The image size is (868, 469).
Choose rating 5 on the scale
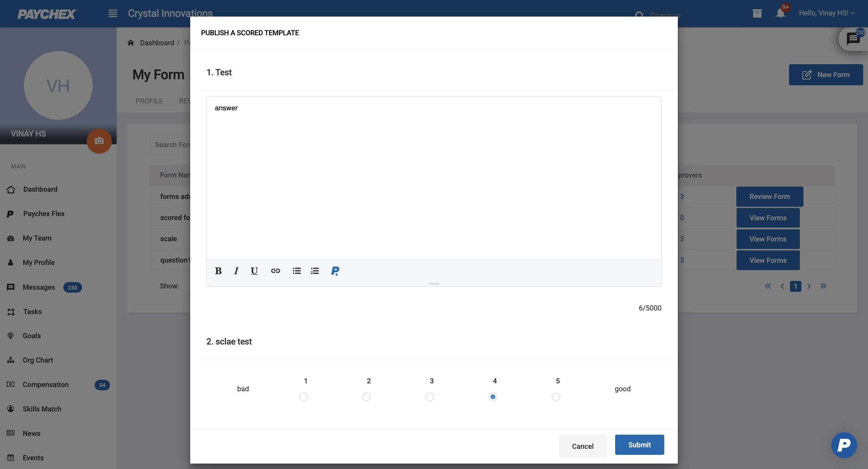pos(556,397)
